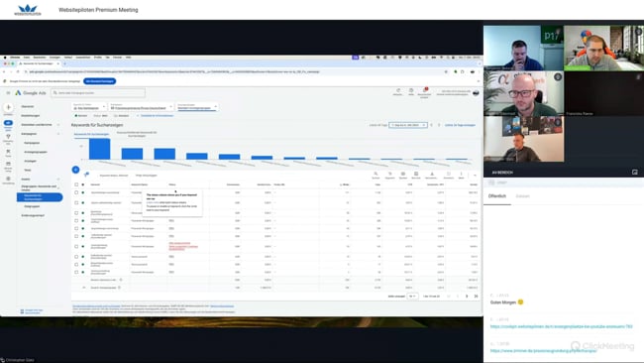Click the search magnifier icon in table toolbar
644x363 pixels.
376,174
